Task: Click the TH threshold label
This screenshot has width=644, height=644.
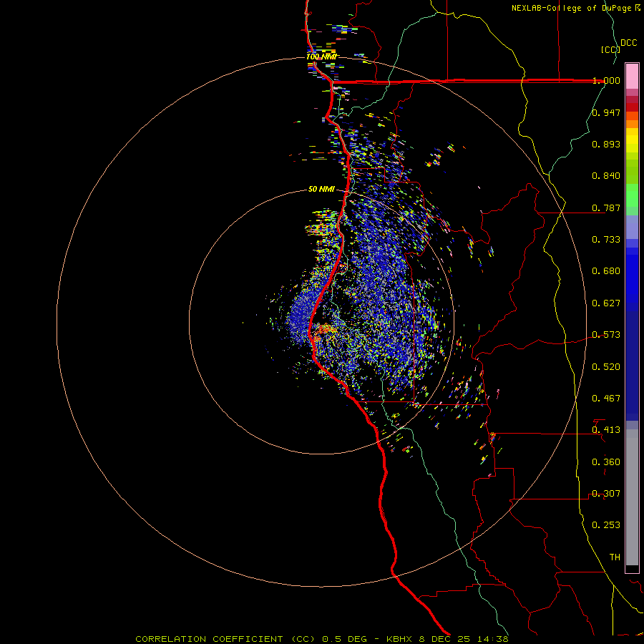Action: click(615, 557)
